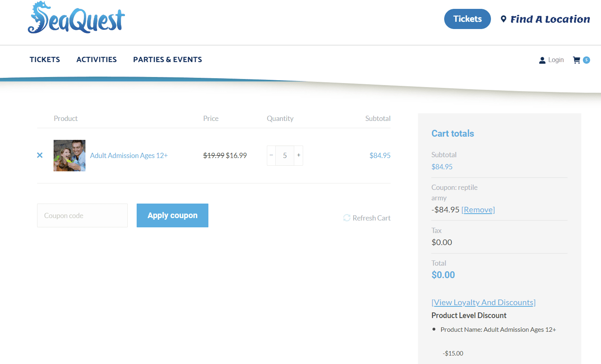Click the row subtotal $84.95
Image resolution: width=601 pixels, height=364 pixels.
[x=380, y=156]
